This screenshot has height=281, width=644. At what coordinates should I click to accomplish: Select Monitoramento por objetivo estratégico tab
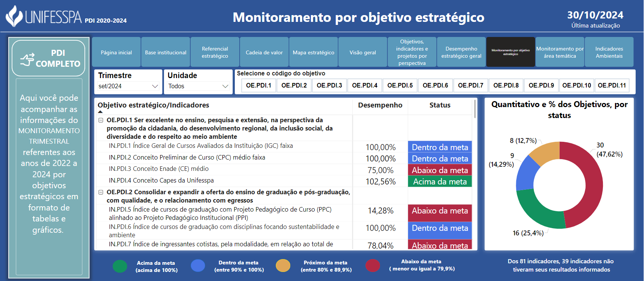pyautogui.click(x=511, y=52)
